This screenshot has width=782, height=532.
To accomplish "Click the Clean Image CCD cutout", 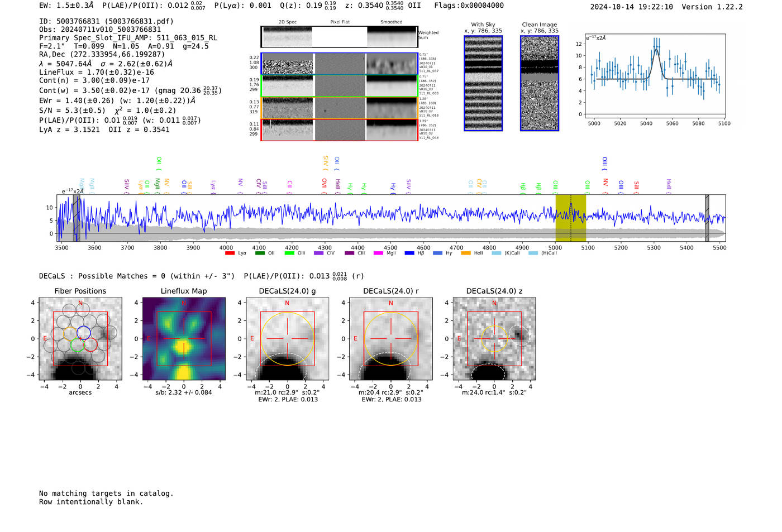I will 540,83.
